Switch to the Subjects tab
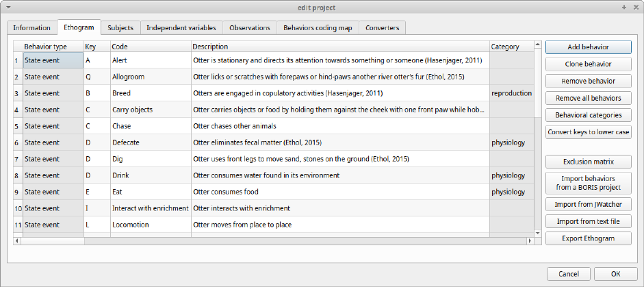Image resolution: width=644 pixels, height=287 pixels. point(121,27)
